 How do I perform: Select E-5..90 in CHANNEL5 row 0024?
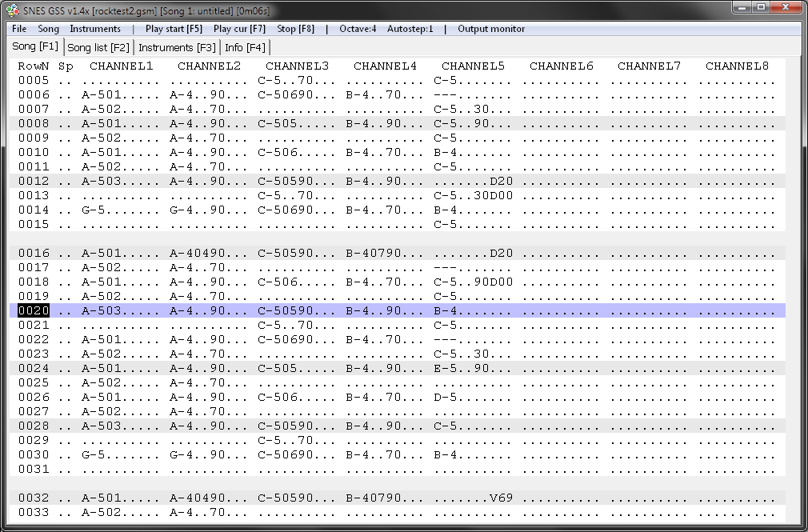click(462, 368)
